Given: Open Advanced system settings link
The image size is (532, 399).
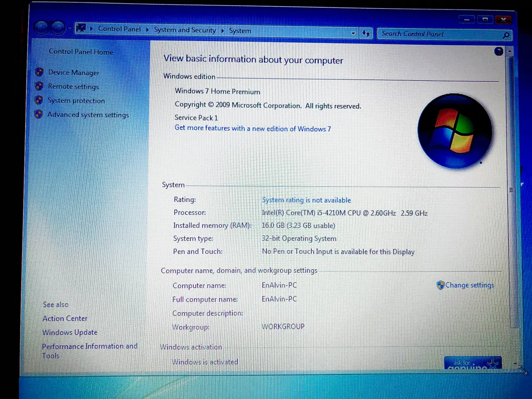Looking at the screenshot, I should [x=88, y=115].
